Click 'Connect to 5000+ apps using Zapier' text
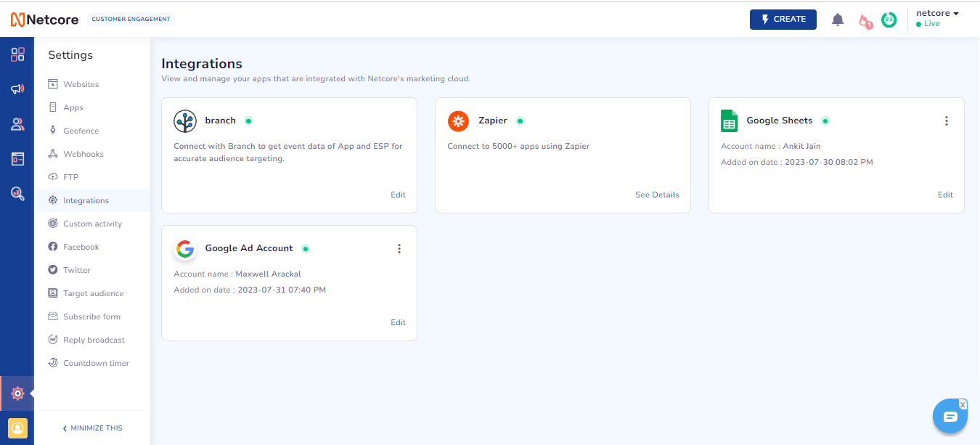The width and height of the screenshot is (980, 445). pos(518,146)
